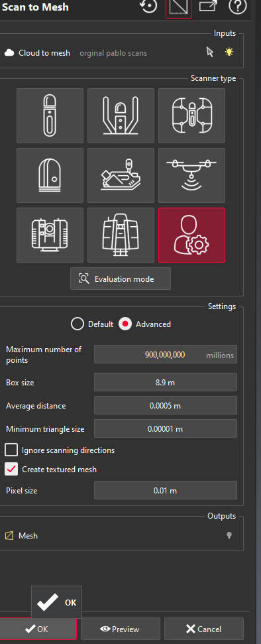
Task: Select the drone scanner type tile
Action: [191, 175]
